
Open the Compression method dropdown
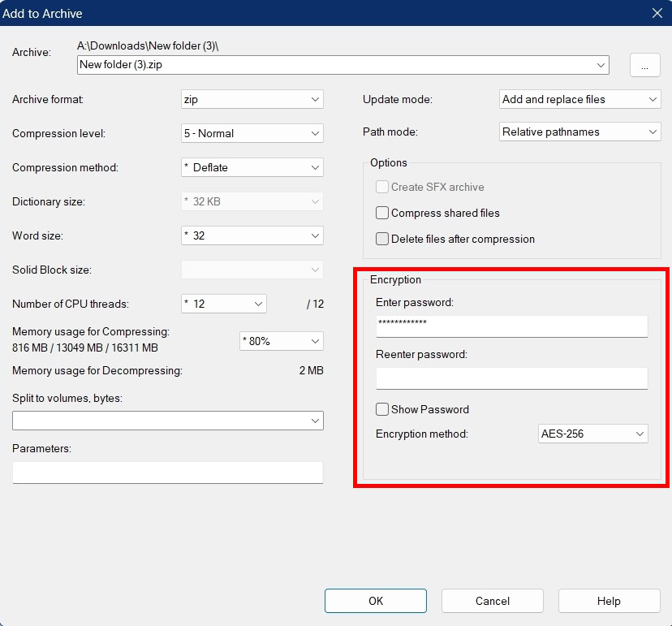coord(314,167)
